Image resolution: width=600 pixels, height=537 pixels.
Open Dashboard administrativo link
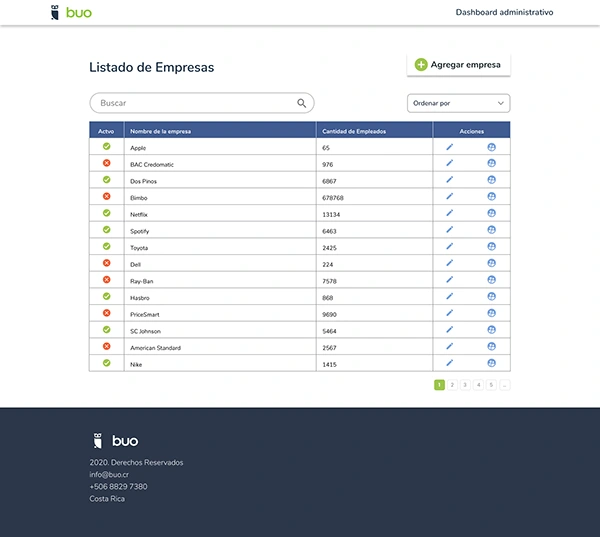(504, 12)
